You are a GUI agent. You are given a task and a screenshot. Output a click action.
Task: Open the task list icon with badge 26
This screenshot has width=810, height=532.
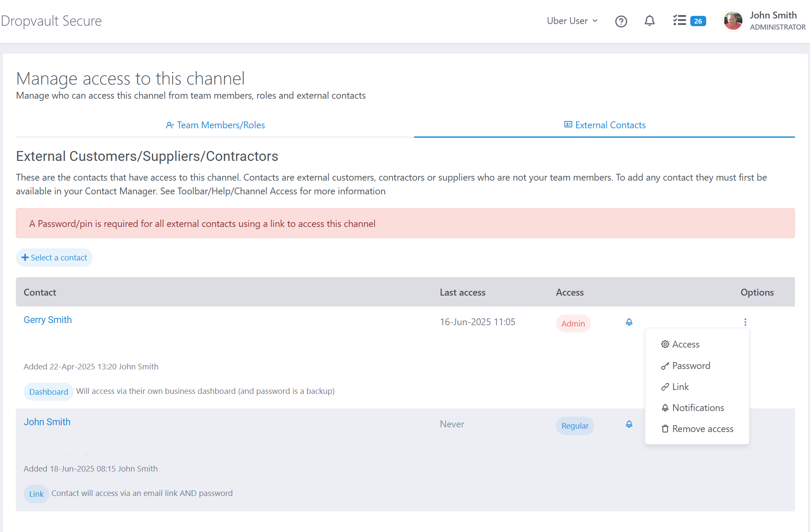click(x=689, y=21)
